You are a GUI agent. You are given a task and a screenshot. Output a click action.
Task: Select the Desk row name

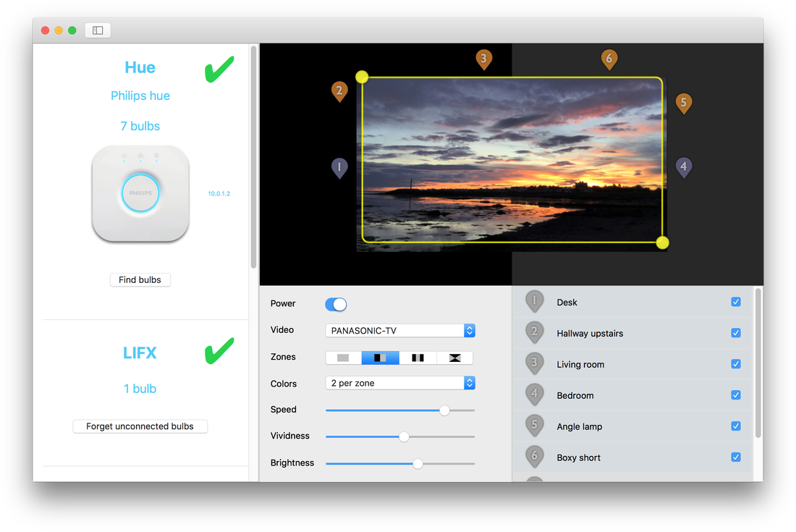(x=567, y=303)
